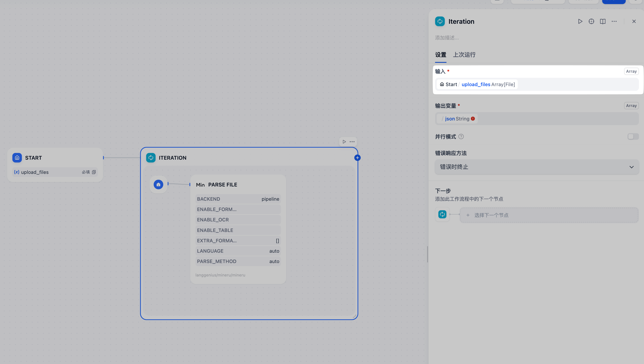Open the help book icon in panel
Viewport: 644px width, 364px height.
coord(603,22)
